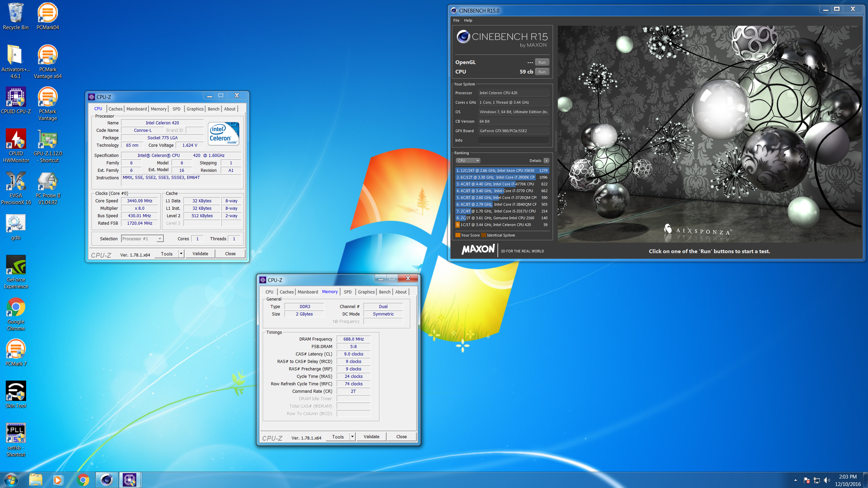Open the Cinebench Help menu
Screen dimensions: 868x488
(468, 20)
